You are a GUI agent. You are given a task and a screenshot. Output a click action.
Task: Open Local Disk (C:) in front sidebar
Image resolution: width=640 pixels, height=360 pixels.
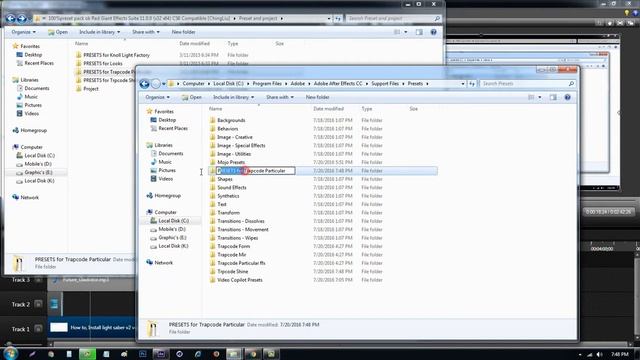pyautogui.click(x=173, y=221)
